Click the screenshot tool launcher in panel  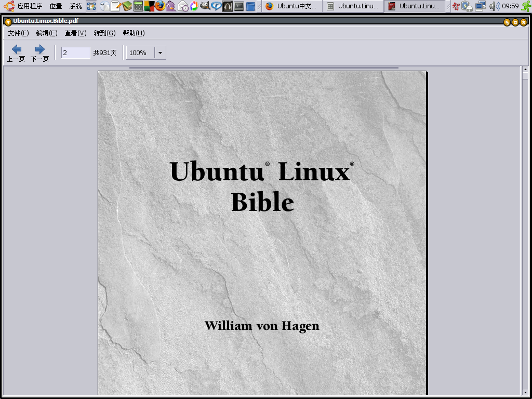[91, 6]
